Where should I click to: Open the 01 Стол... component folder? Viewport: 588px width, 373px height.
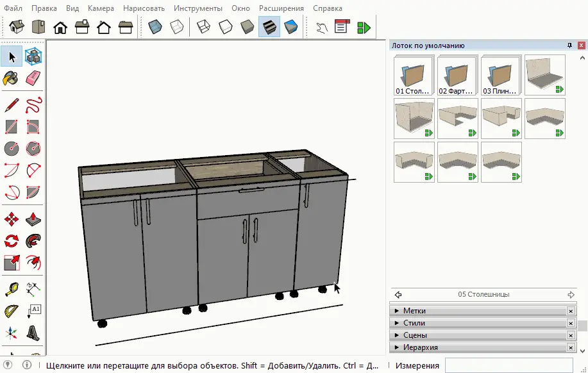click(414, 75)
